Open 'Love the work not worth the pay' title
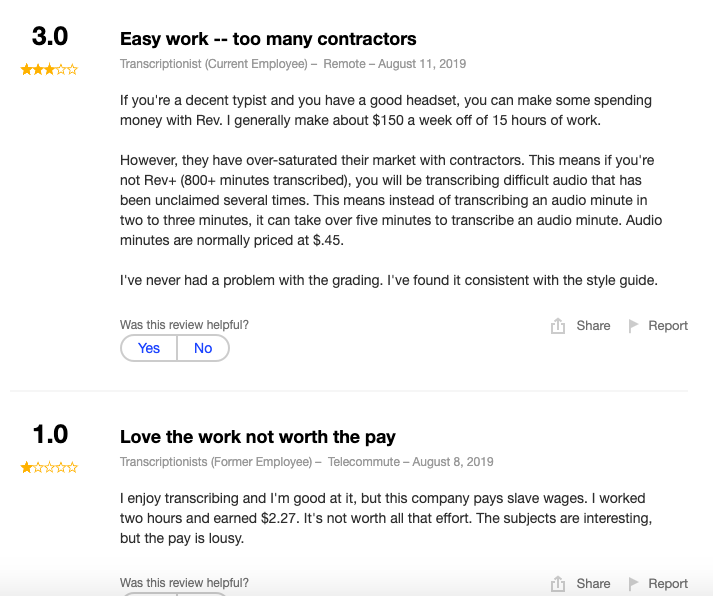Viewport: 713px width, 596px height. tap(257, 437)
